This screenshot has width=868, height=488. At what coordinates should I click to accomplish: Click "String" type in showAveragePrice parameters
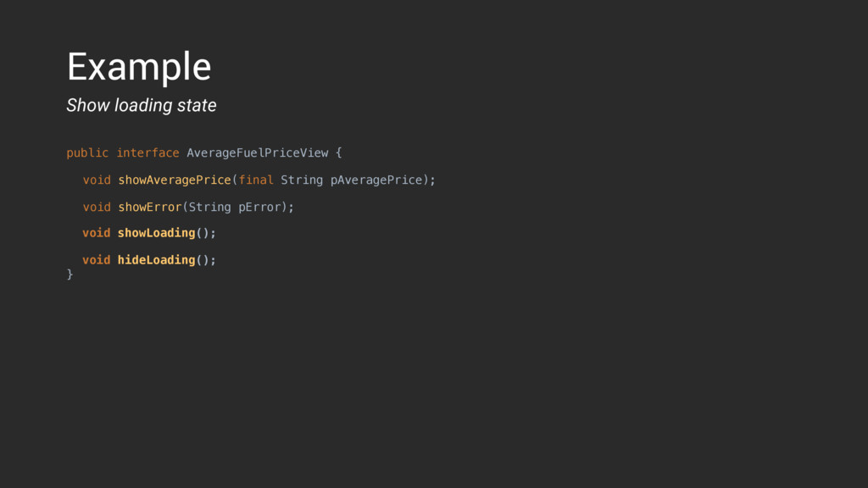point(302,180)
